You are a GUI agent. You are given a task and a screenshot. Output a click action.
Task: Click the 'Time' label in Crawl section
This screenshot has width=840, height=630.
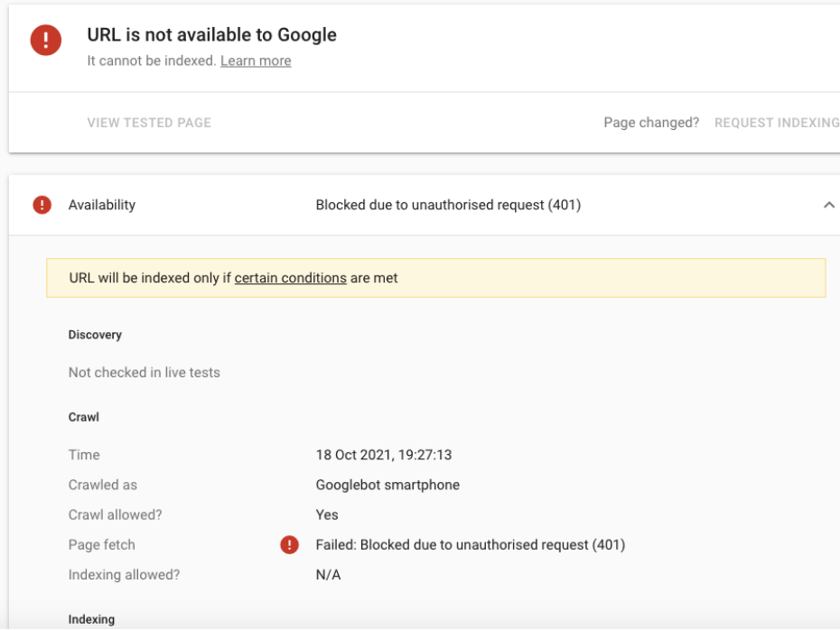click(84, 455)
